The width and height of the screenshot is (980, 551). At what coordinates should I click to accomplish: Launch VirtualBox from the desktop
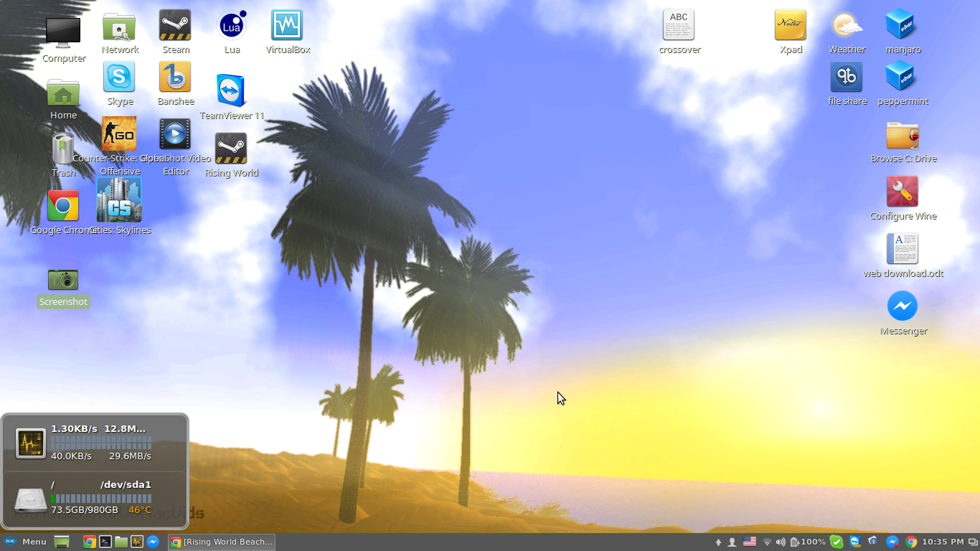(287, 26)
